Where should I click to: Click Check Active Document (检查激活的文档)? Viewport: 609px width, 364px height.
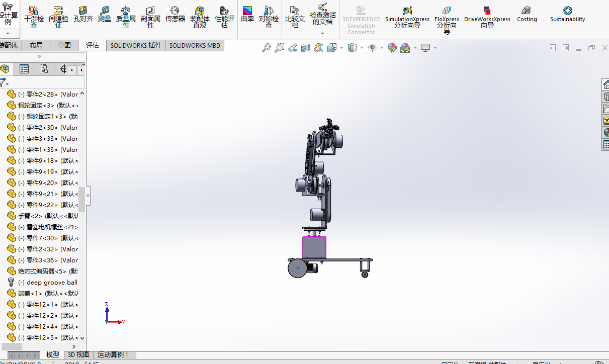coord(322,14)
